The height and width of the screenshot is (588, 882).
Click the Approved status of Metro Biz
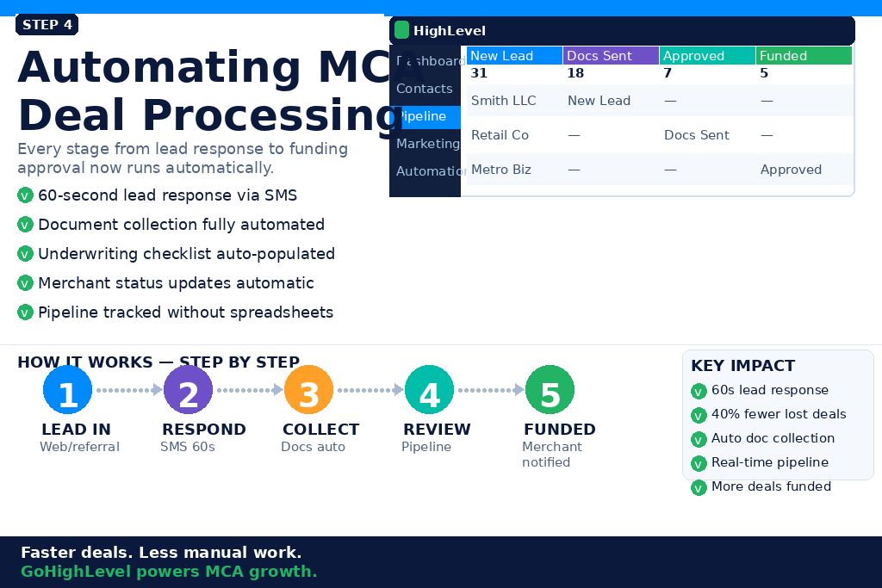click(791, 170)
